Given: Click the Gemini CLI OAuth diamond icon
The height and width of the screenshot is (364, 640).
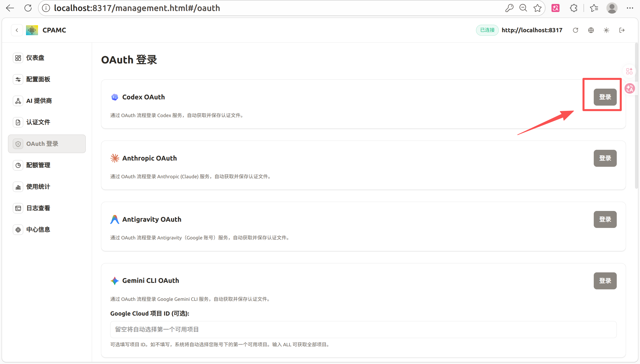Looking at the screenshot, I should (114, 281).
